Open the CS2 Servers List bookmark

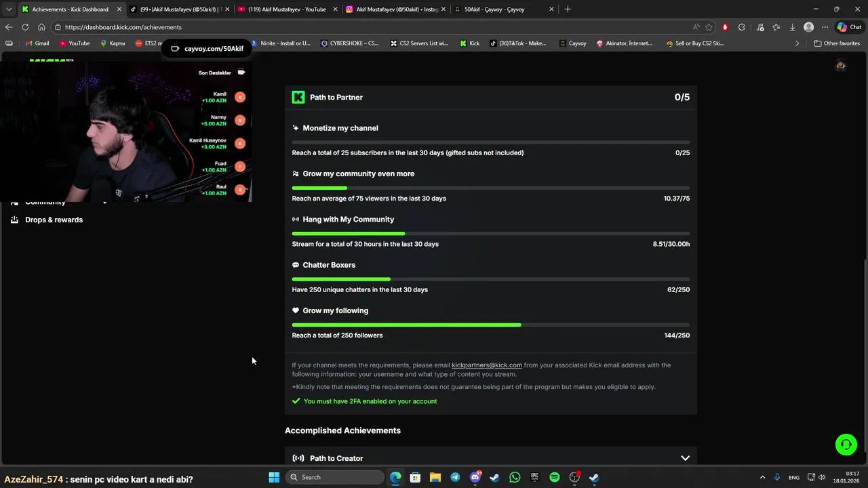point(419,43)
